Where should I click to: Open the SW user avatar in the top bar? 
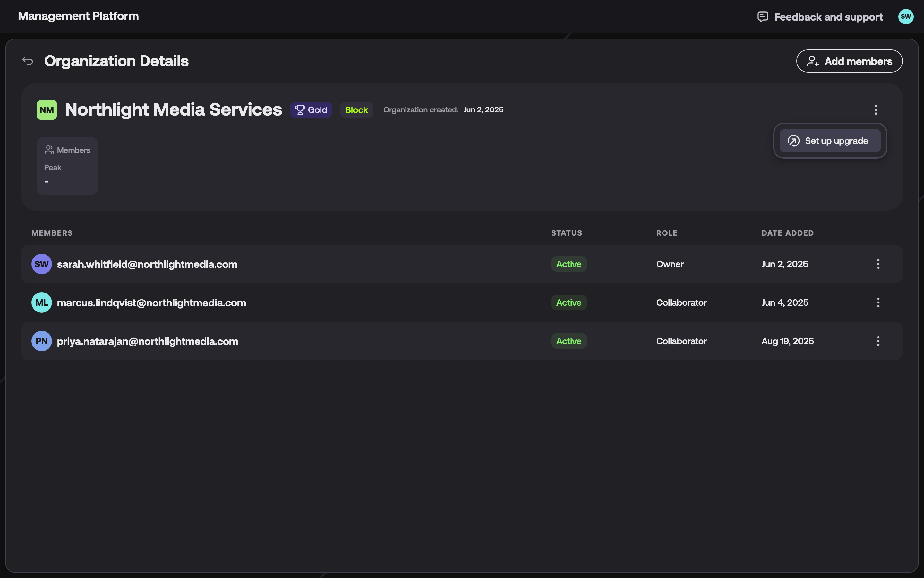pyautogui.click(x=906, y=16)
